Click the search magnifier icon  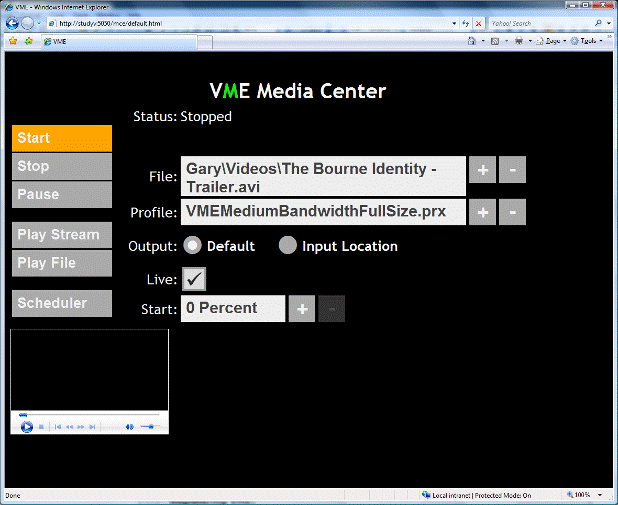tap(598, 23)
